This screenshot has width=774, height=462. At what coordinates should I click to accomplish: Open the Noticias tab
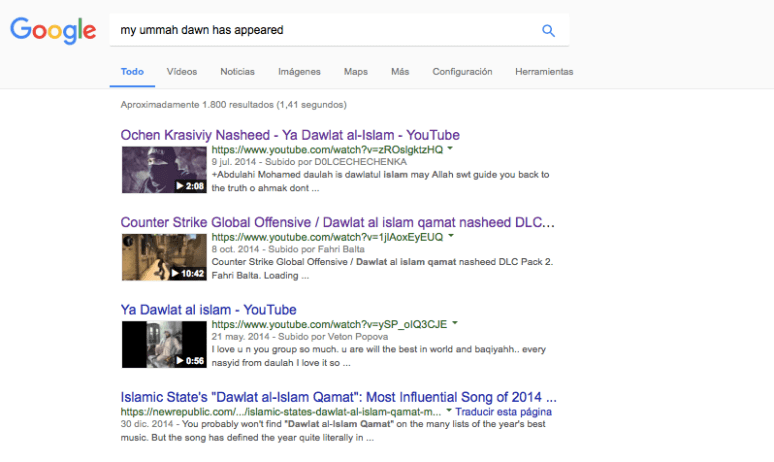[237, 72]
